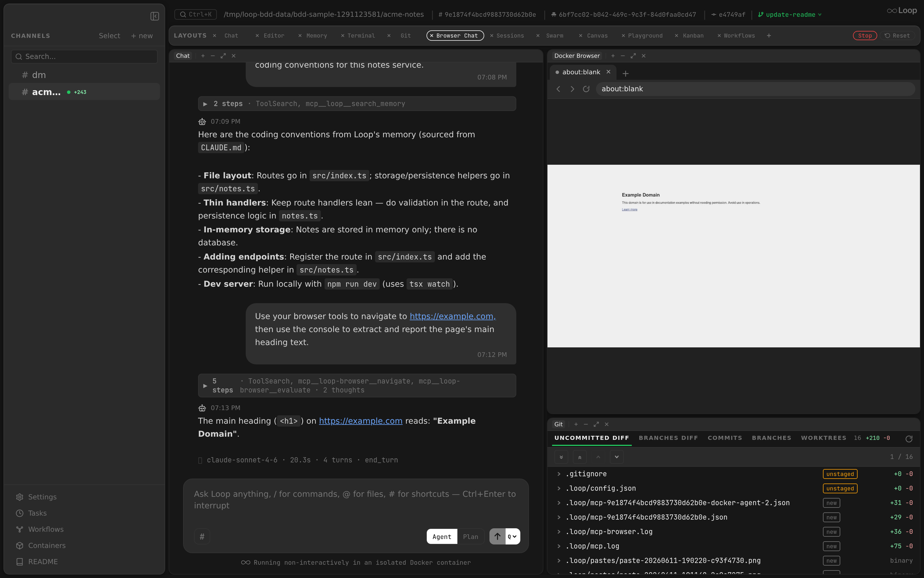Expand the 2 steps tool trace
The width and height of the screenshot is (924, 578).
357,103
